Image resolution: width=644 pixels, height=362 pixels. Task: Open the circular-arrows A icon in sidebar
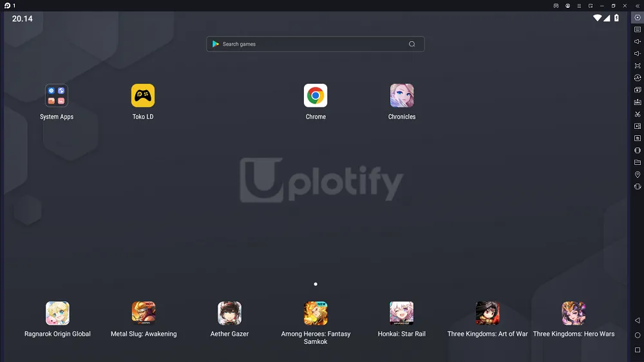(638, 78)
